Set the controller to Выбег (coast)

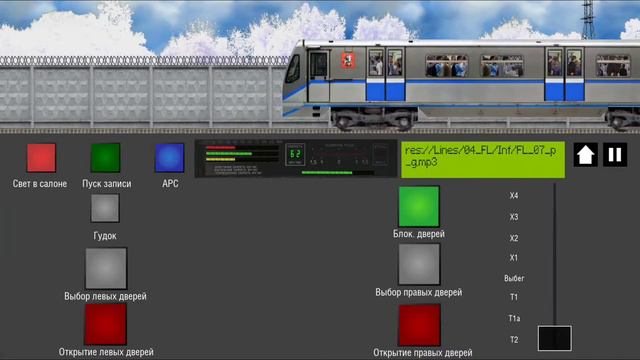point(514,278)
